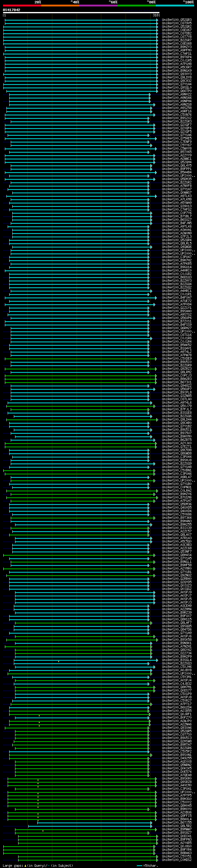
Task: Open hit UniRef100_C6T9V5
Action: click(177, 23)
